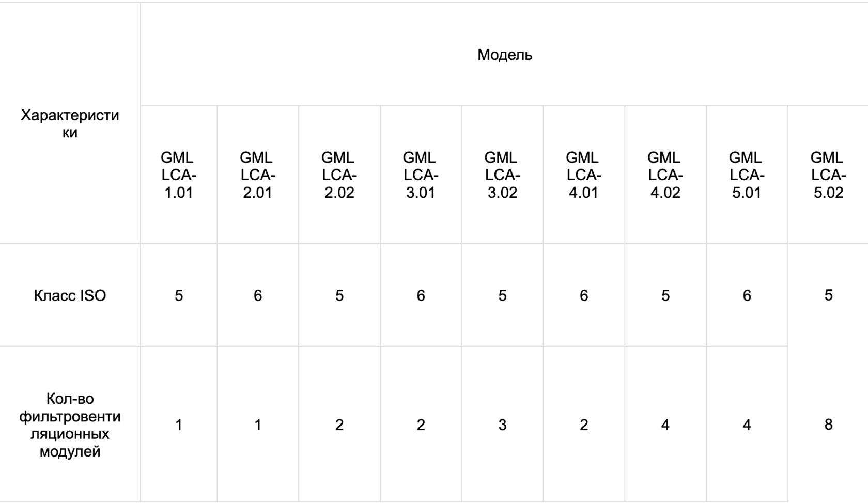This screenshot has width=868, height=503.
Task: Click the Модель header cell
Action: (x=504, y=55)
